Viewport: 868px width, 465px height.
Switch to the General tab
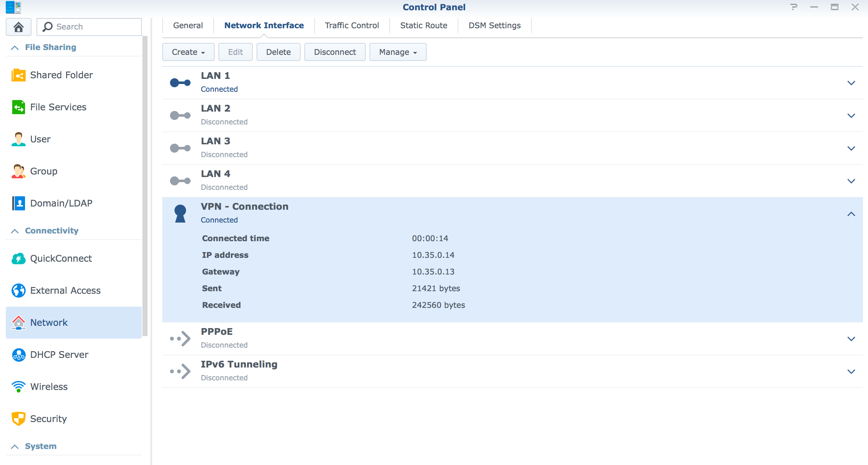click(188, 26)
